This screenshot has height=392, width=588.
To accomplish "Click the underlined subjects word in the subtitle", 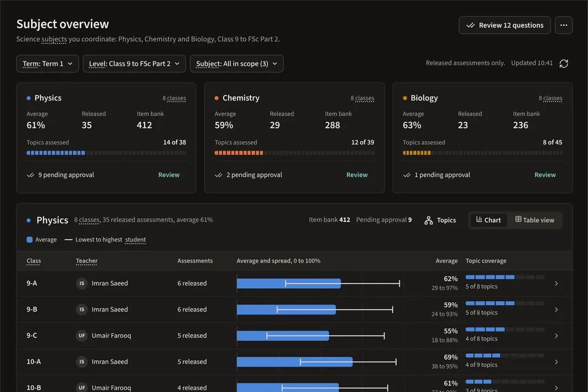I will 54,39.
